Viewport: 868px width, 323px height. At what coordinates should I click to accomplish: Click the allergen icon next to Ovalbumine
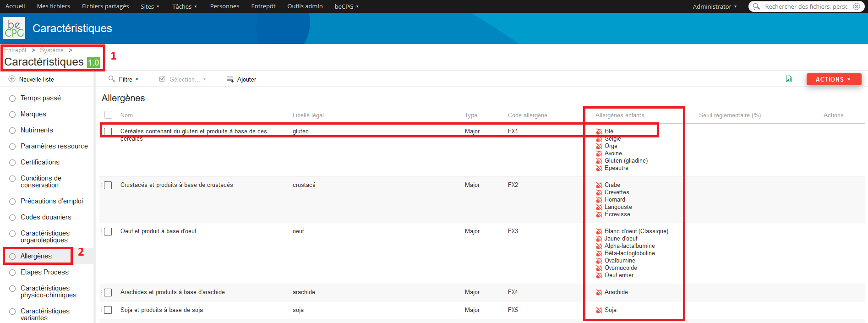coord(599,261)
